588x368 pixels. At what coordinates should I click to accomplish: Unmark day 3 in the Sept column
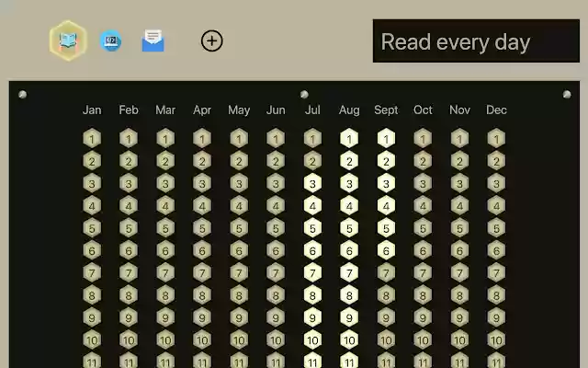[x=386, y=184]
